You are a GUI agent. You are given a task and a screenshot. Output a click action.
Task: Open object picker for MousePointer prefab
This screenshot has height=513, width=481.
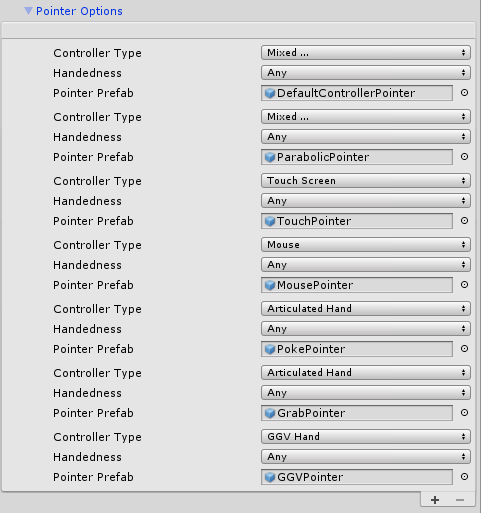pos(464,285)
